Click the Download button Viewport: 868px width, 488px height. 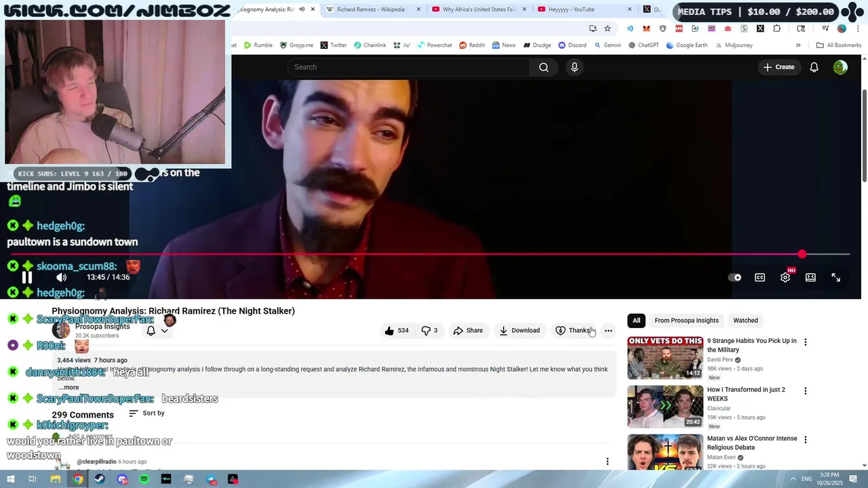click(x=519, y=331)
